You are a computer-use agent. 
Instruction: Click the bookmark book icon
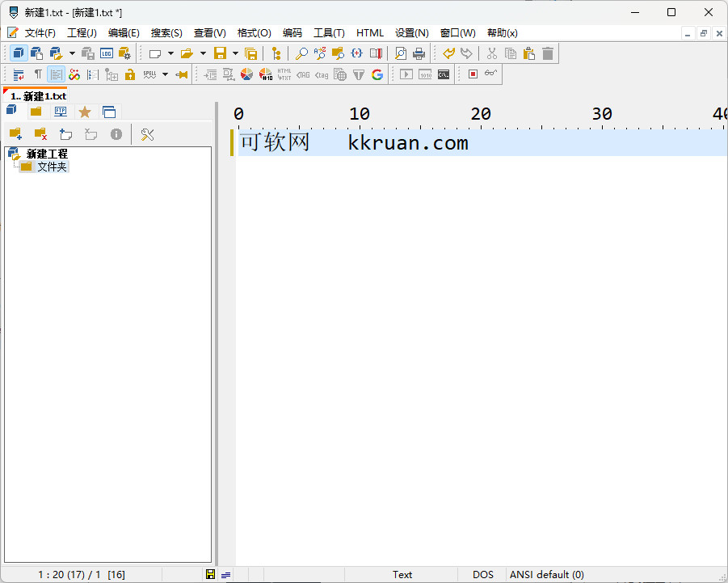click(x=376, y=53)
